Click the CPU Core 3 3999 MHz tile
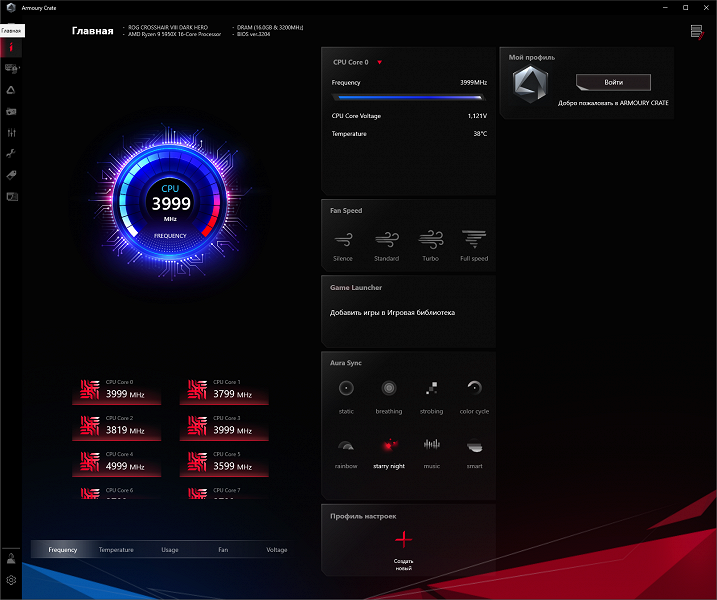 (x=224, y=428)
